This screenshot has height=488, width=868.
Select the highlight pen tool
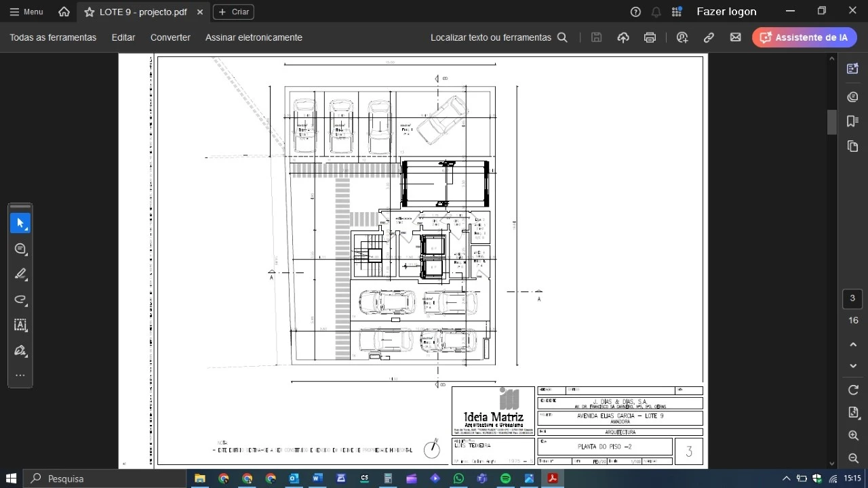click(x=20, y=274)
